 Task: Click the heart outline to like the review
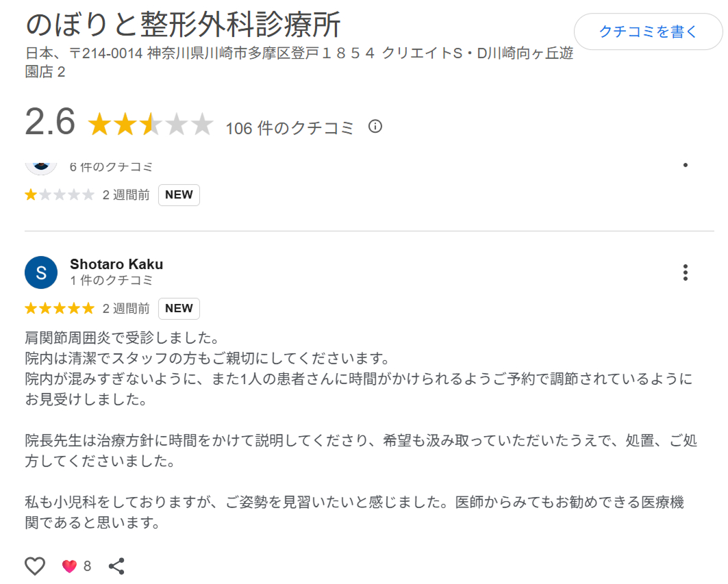pos(34,566)
